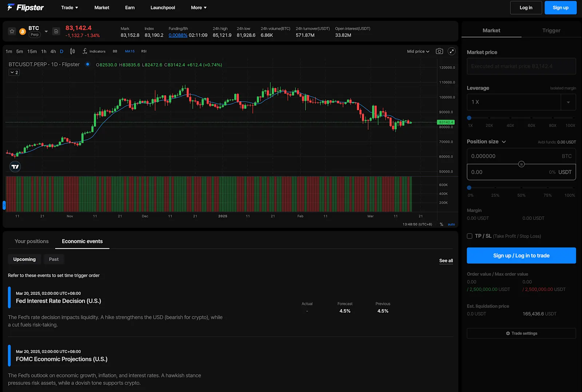This screenshot has width=582, height=392.
Task: Toggle the MA15 indicator
Action: pos(130,51)
